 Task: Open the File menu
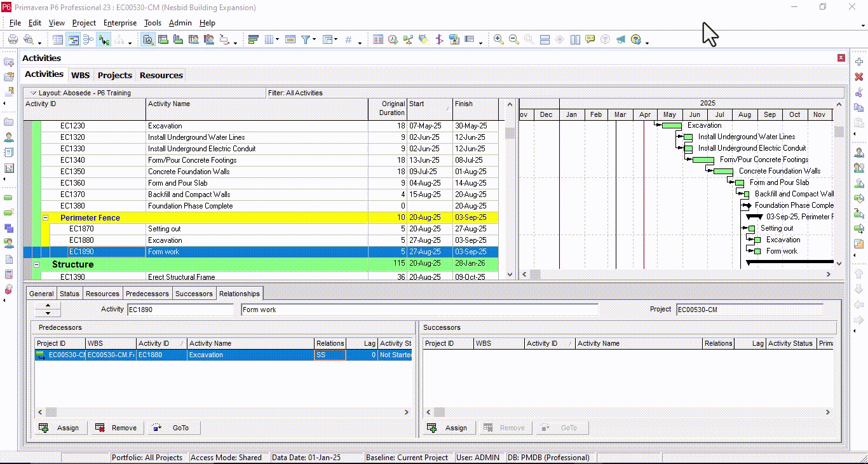[x=15, y=23]
